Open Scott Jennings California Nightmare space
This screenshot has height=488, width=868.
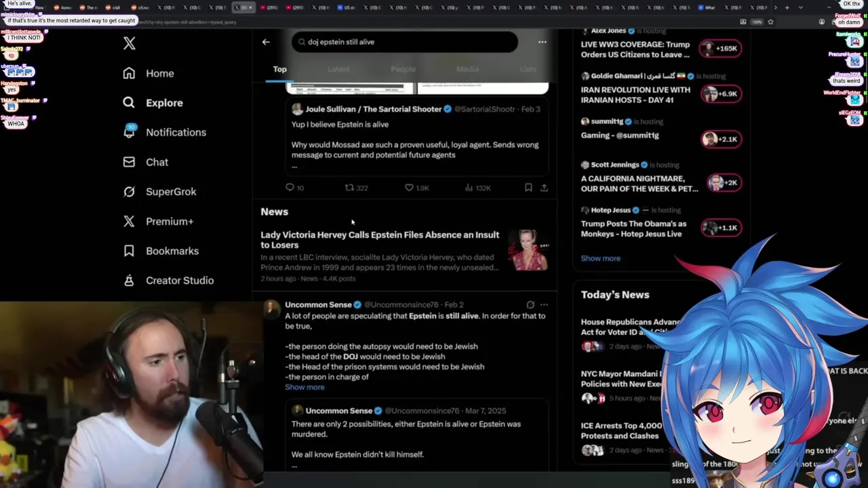639,184
